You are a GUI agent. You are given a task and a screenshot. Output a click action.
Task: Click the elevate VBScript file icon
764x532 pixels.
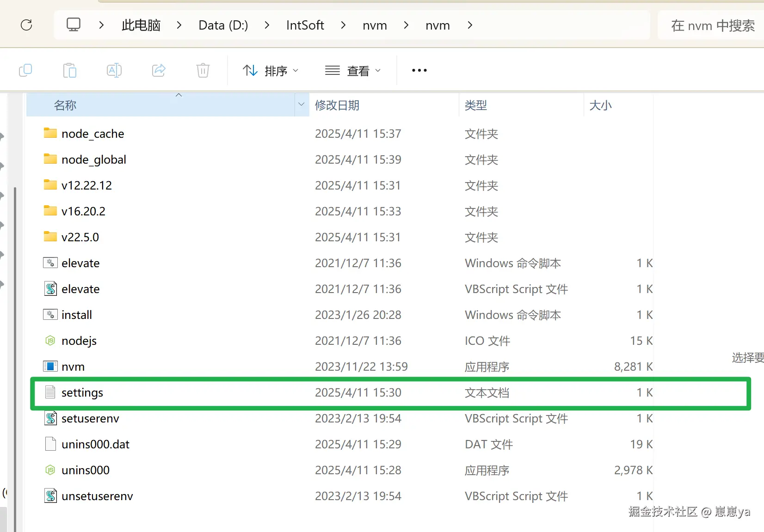pyautogui.click(x=50, y=288)
